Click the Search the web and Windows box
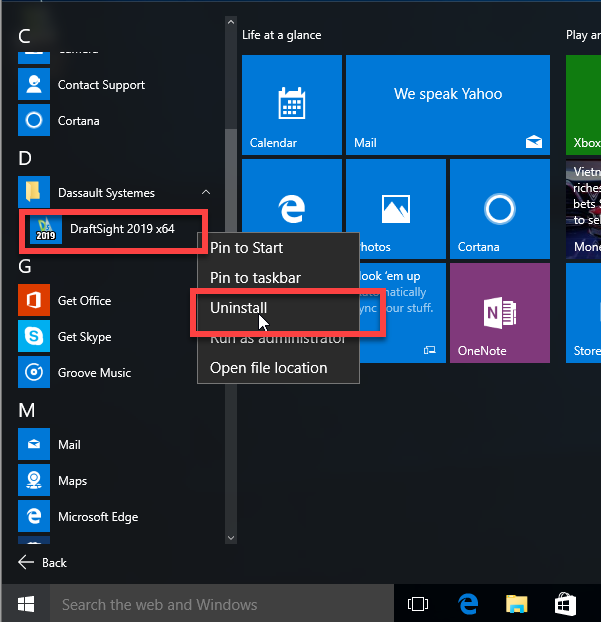This screenshot has width=601, height=622. 222,604
